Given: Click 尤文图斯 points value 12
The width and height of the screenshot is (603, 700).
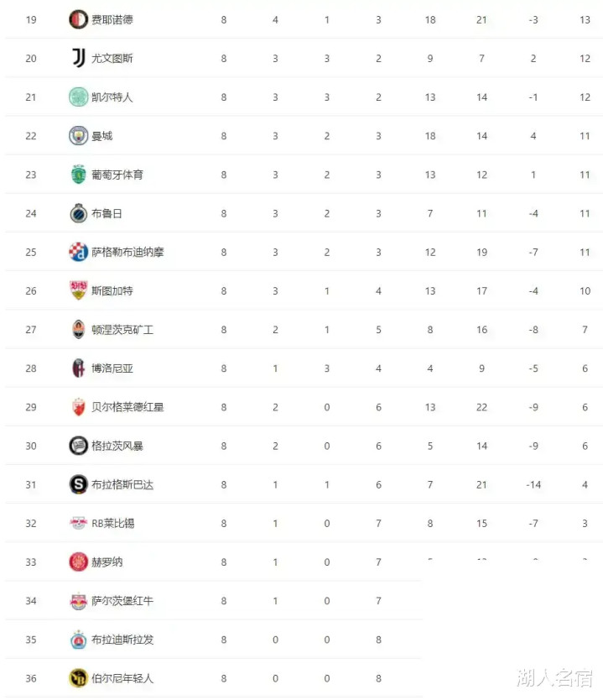Looking at the screenshot, I should (585, 58).
